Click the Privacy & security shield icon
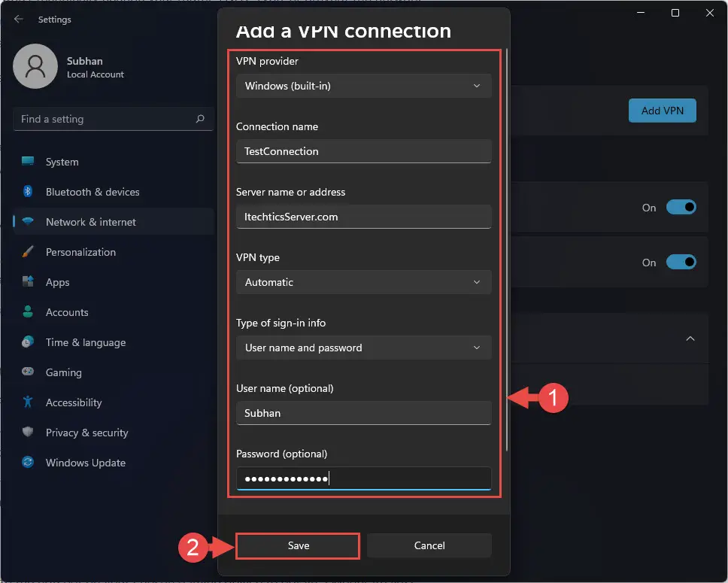This screenshot has width=728, height=583. click(x=28, y=432)
